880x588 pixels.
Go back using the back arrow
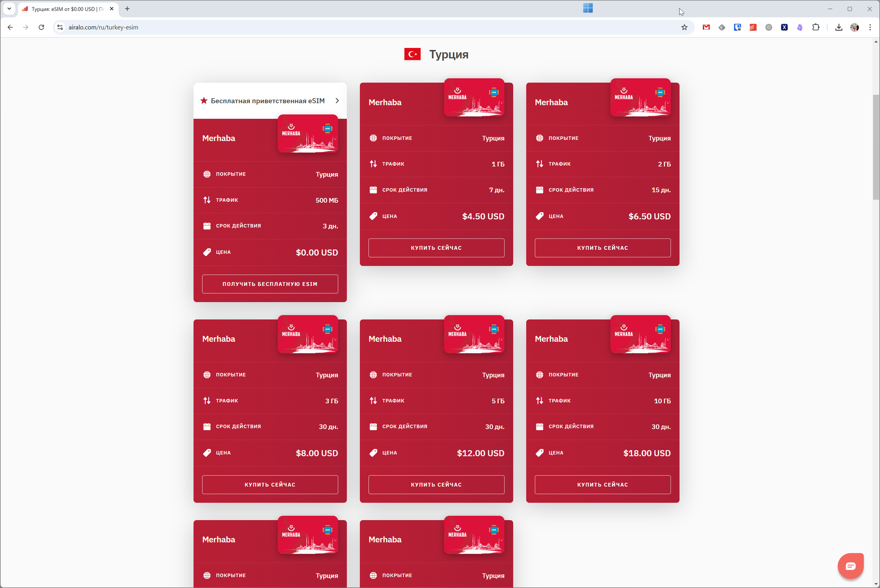10,27
